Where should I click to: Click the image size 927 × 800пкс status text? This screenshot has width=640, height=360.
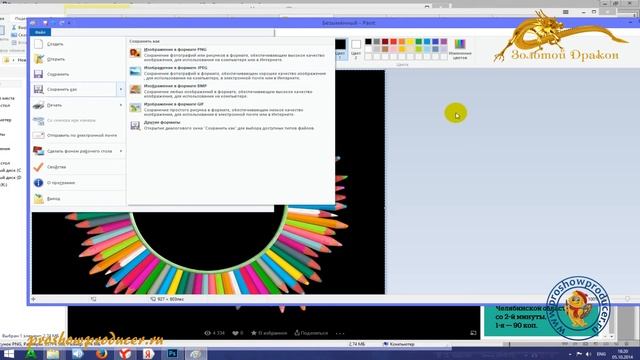point(171,299)
